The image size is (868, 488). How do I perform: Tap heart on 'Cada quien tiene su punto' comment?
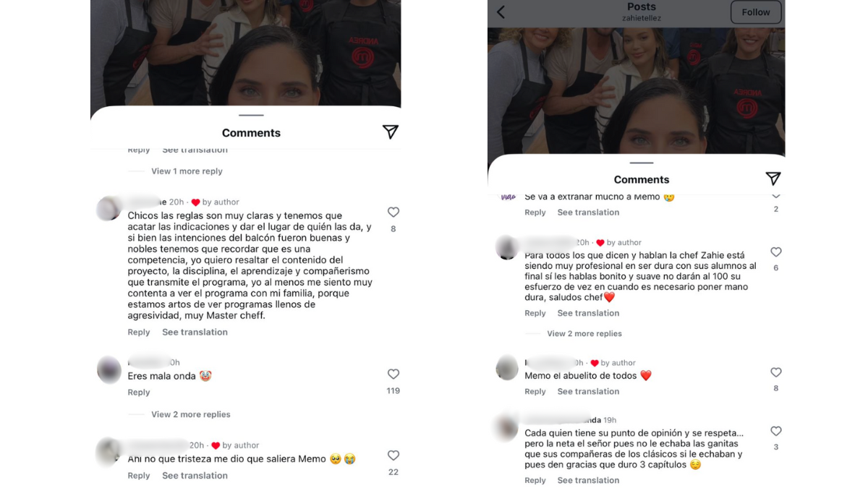(x=776, y=431)
